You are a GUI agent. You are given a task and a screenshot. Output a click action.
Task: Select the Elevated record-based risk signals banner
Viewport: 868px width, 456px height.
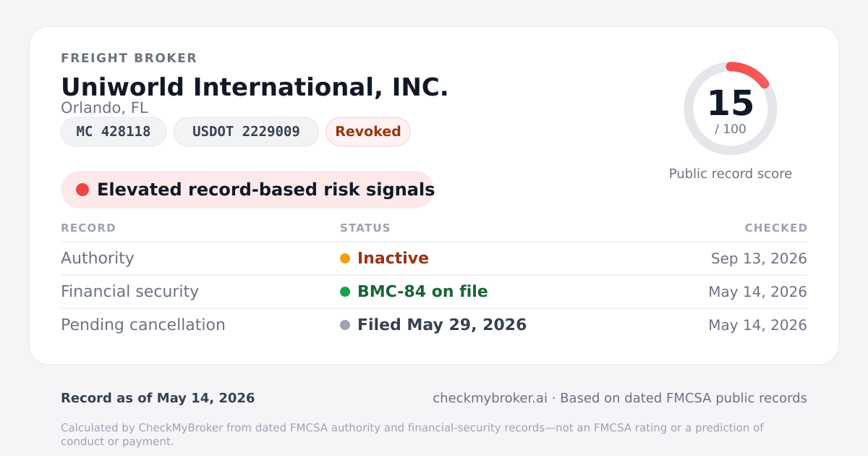pyautogui.click(x=247, y=190)
